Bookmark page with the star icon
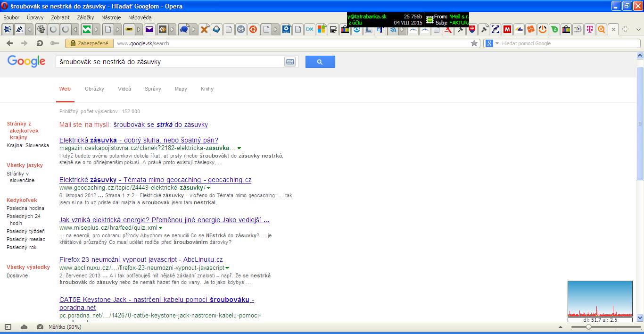644x334 pixels. coord(474,43)
